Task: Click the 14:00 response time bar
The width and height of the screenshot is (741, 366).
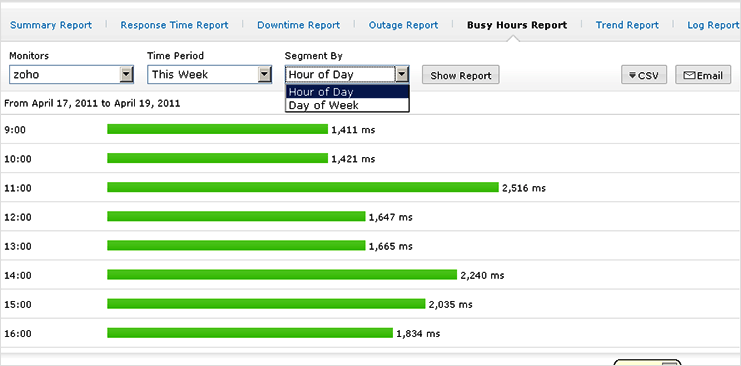Action: [x=282, y=275]
